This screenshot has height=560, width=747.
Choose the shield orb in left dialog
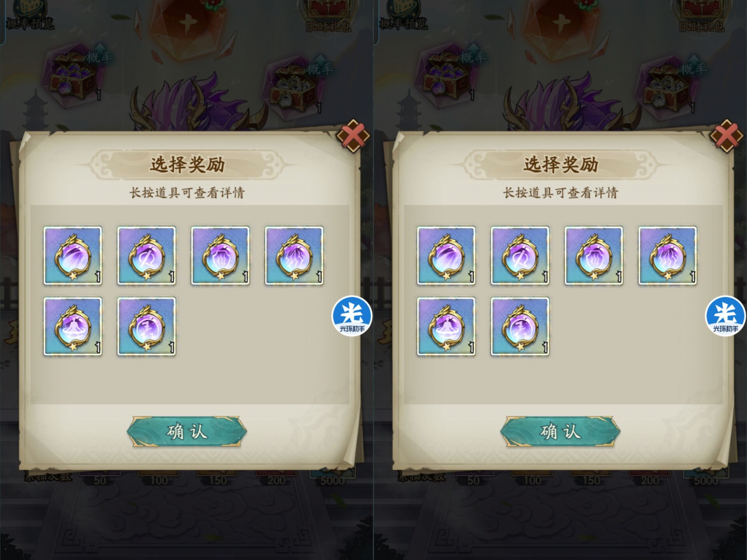[x=220, y=255]
